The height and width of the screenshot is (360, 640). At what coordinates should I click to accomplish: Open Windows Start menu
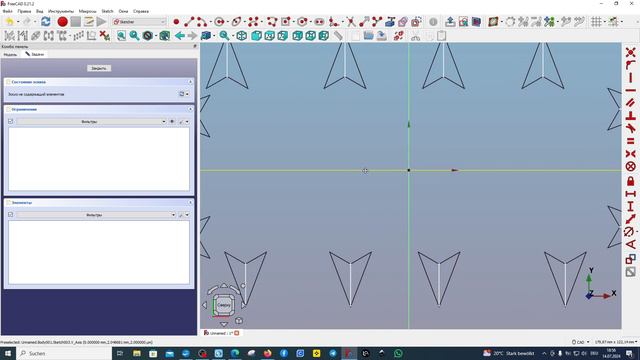click(8, 353)
